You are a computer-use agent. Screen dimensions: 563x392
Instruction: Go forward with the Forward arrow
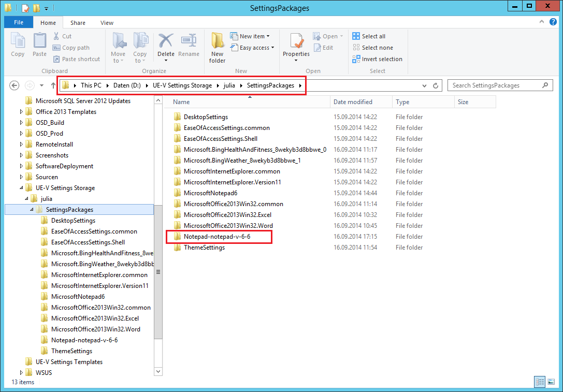point(30,85)
